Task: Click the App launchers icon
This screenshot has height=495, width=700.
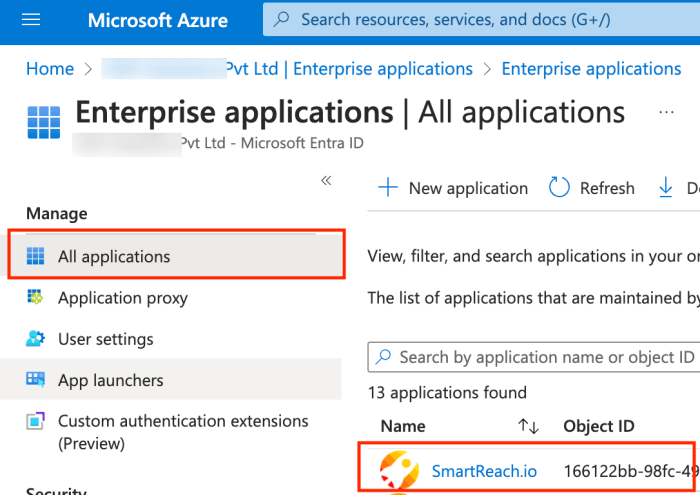Action: 35,380
